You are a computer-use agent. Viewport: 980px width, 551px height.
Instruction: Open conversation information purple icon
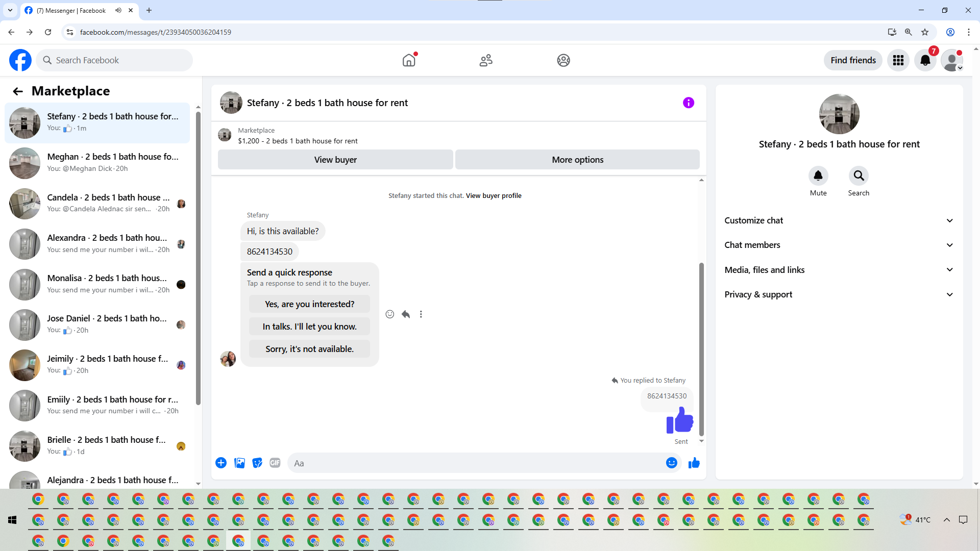pyautogui.click(x=689, y=103)
